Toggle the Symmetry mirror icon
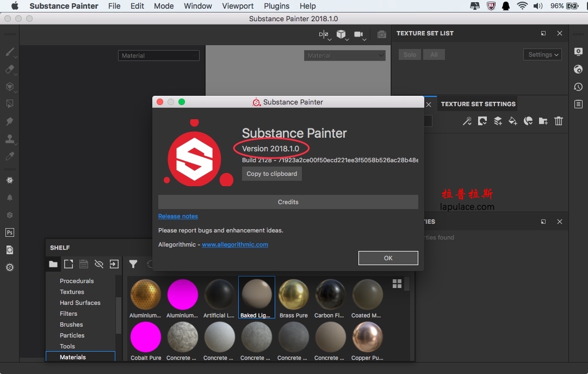 tap(324, 34)
